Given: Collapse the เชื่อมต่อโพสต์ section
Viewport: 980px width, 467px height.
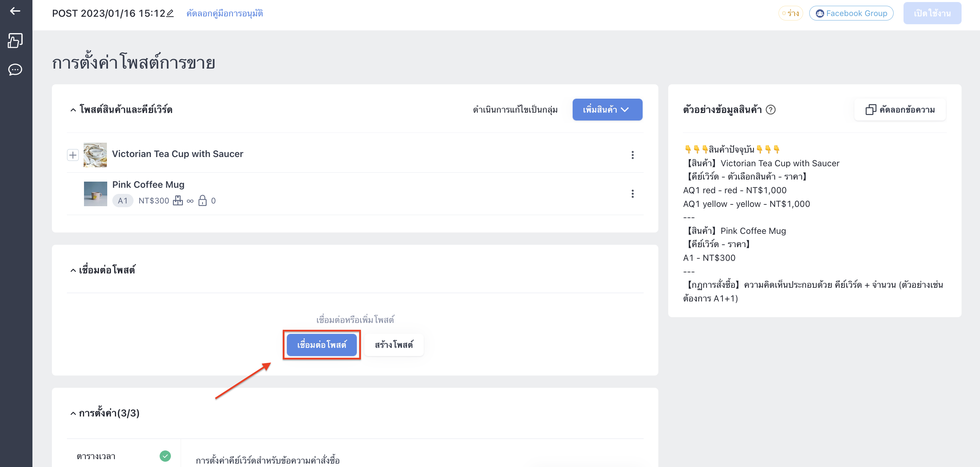Looking at the screenshot, I should coord(73,270).
